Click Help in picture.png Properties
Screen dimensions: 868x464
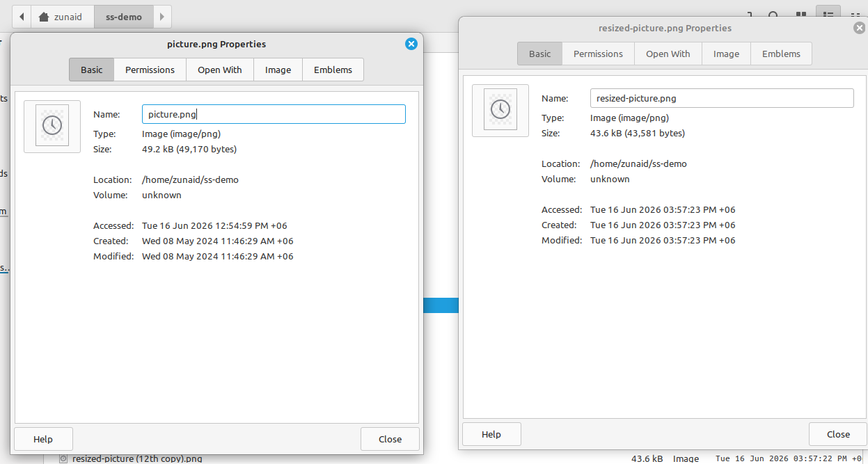pos(43,439)
